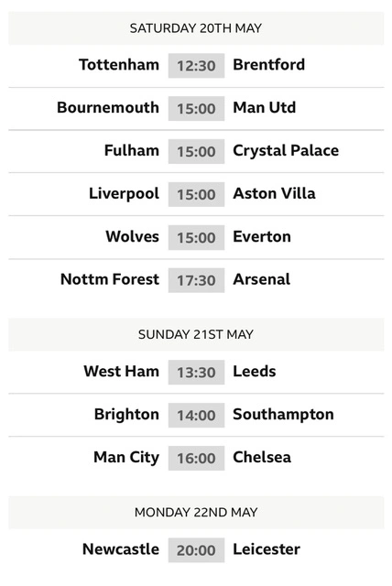
Task: Select the 12:30 Tottenham kickoff time
Action: [x=196, y=66]
